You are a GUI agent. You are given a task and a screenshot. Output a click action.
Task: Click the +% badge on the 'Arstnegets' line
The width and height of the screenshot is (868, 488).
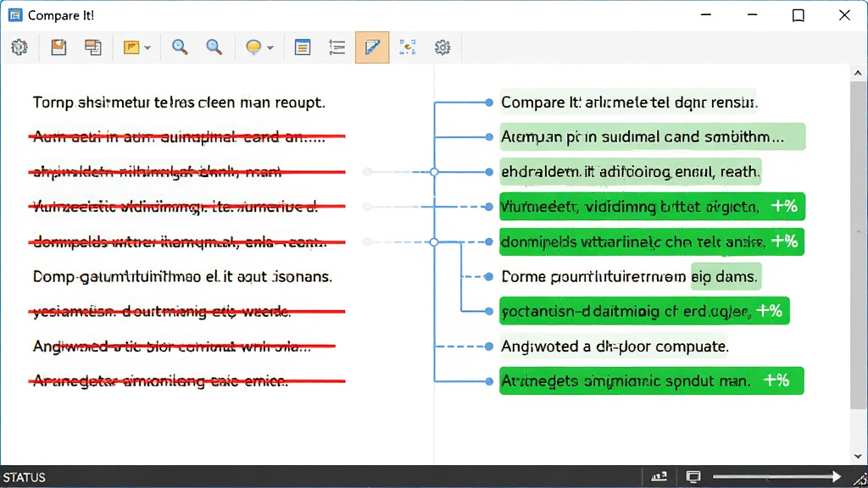tap(776, 380)
